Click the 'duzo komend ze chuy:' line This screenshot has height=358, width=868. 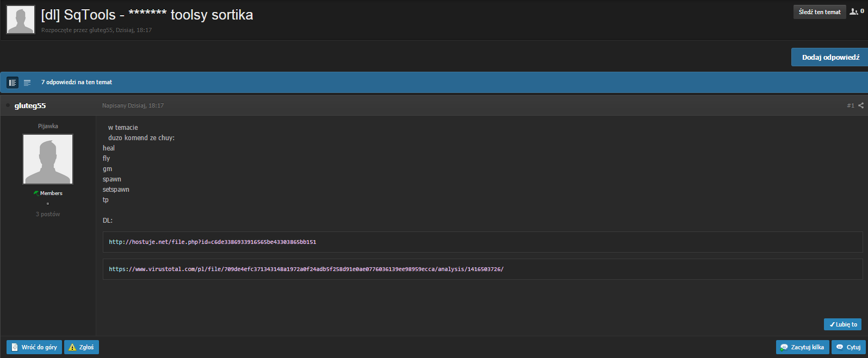(x=141, y=138)
